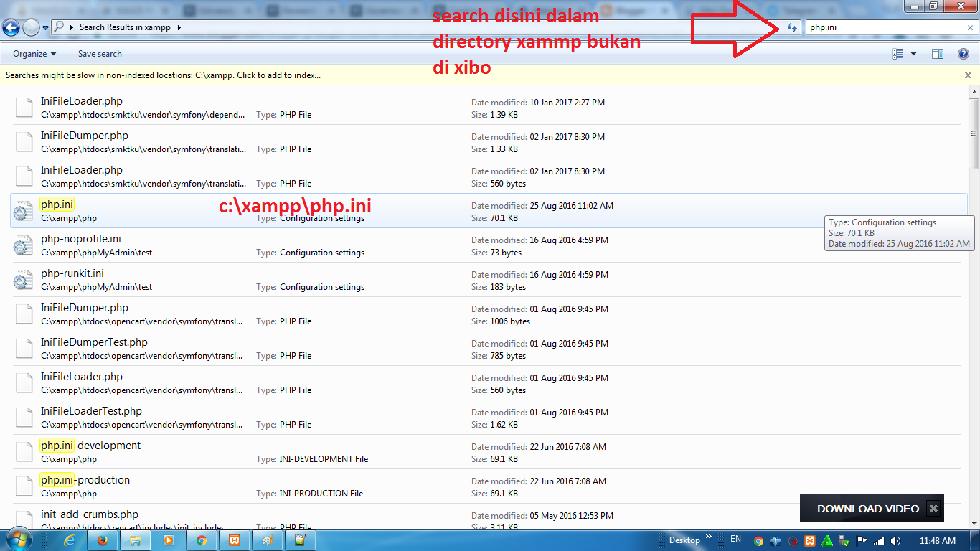The width and height of the screenshot is (980, 551).
Task: Click the clock showing 11:48 AM
Action: tap(938, 541)
